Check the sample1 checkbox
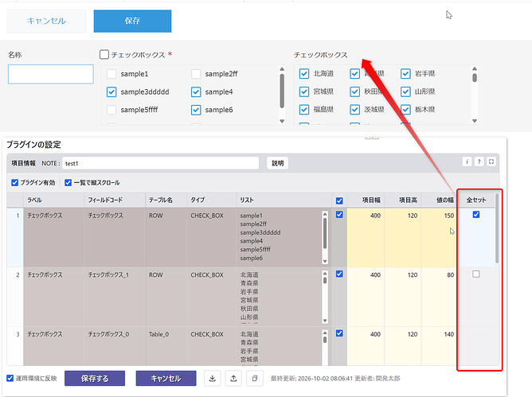Viewport: 532px width, 397px height. coord(111,74)
